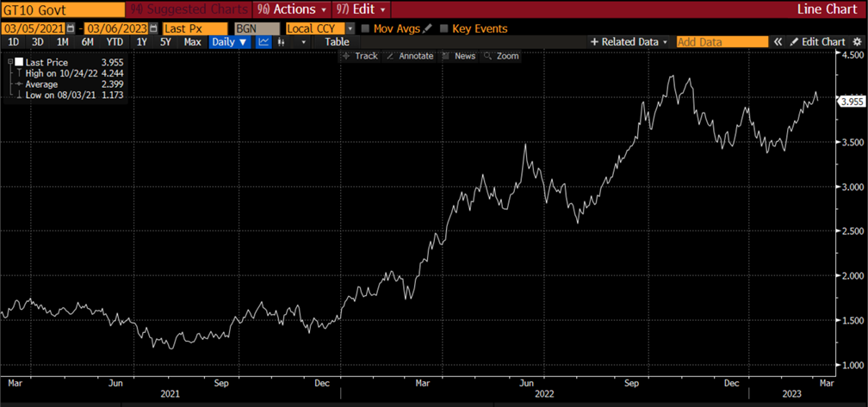This screenshot has height=407, width=868.
Task: Click the 2.000 y-axis label
Action: pyautogui.click(x=852, y=276)
